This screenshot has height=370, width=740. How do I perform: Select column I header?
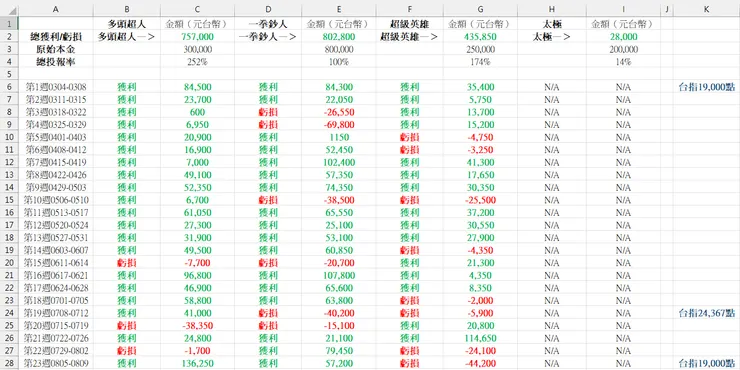coord(623,9)
